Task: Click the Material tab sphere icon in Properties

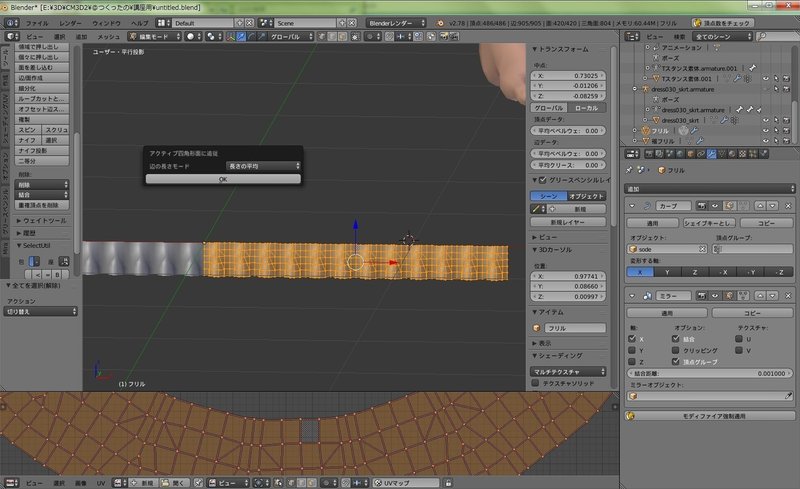Action: (732, 154)
